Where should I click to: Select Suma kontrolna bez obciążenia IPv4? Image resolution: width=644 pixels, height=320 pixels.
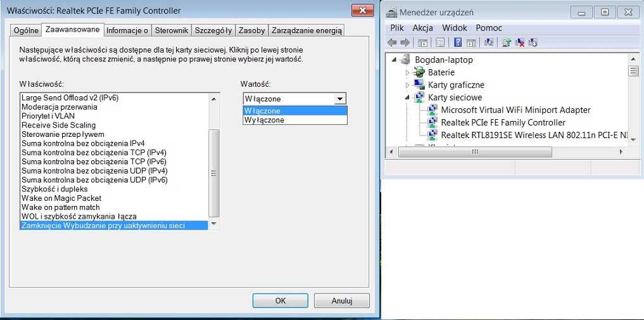pos(114,143)
